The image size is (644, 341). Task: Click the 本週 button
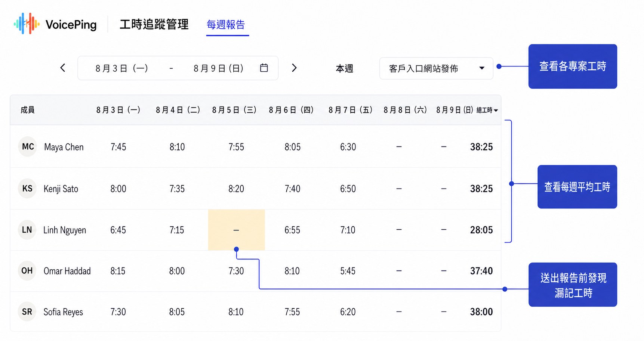click(x=344, y=68)
